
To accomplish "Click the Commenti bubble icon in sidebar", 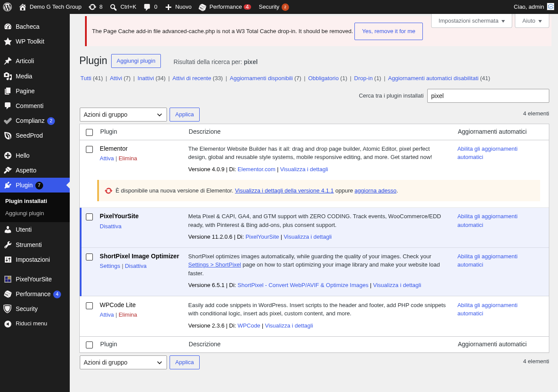I will 8,106.
